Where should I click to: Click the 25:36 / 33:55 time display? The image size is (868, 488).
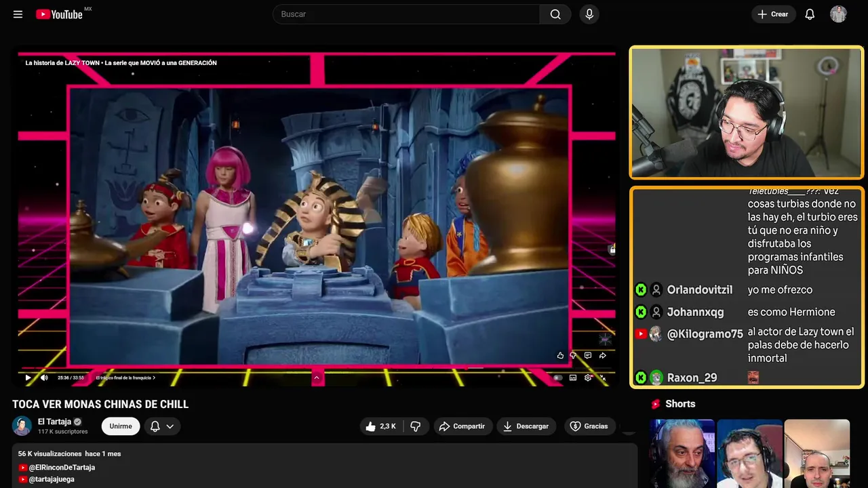tap(71, 378)
